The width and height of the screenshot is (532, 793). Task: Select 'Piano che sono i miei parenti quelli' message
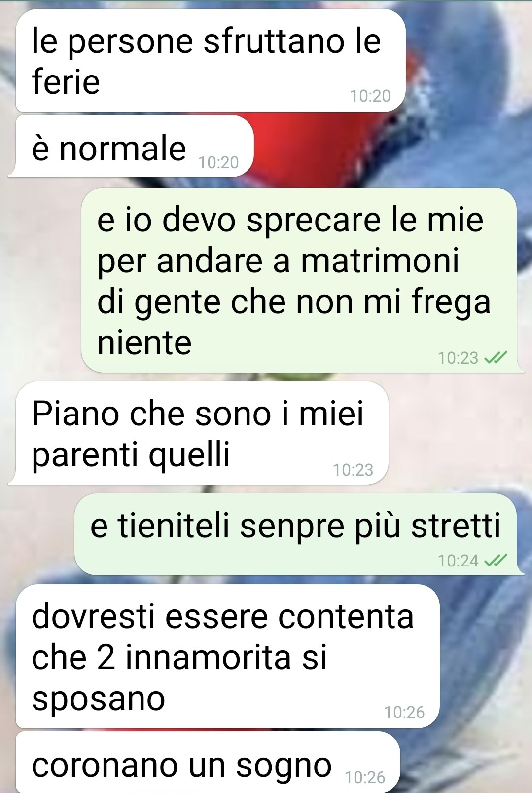click(x=198, y=433)
